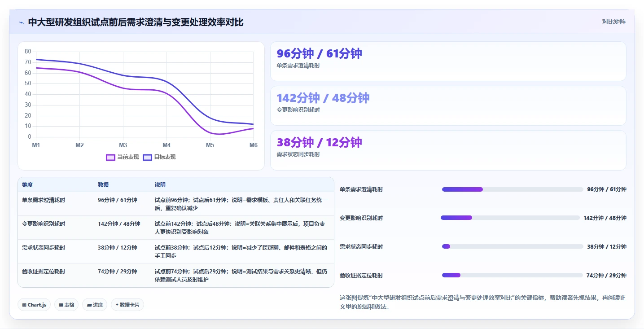Click the 对比矩阵 label in the header
This screenshot has width=644, height=329.
(x=613, y=22)
